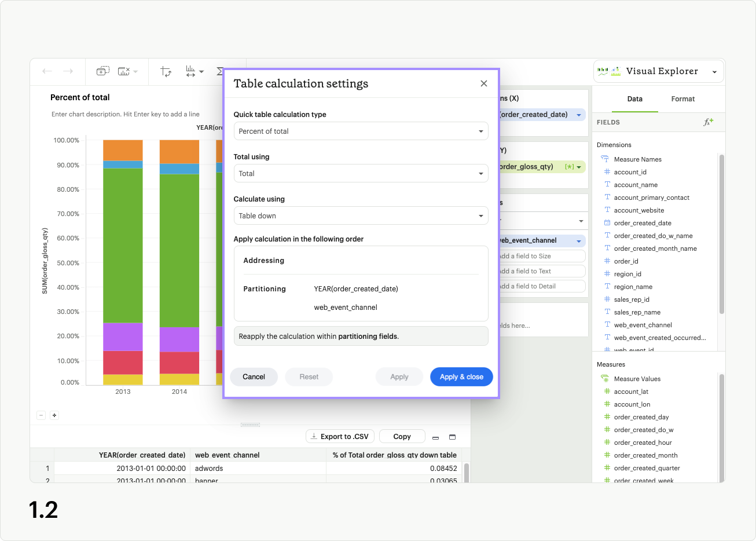This screenshot has width=756, height=541.
Task: Click the bar width adjustment icon
Action: point(190,71)
